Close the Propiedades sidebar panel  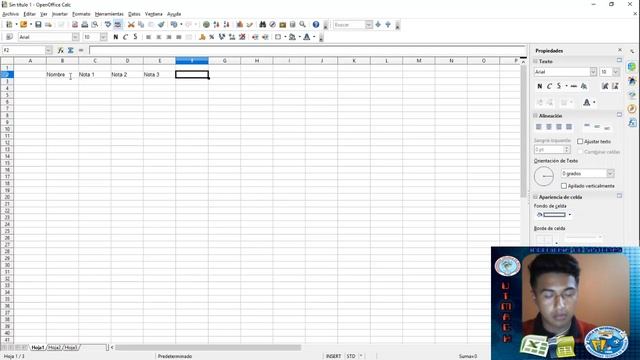pyautogui.click(x=620, y=50)
